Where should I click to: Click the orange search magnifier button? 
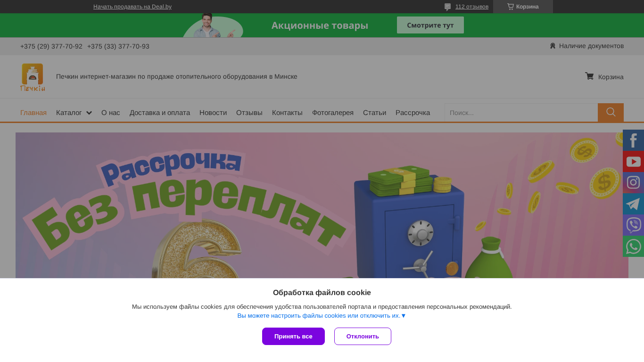[x=611, y=113]
